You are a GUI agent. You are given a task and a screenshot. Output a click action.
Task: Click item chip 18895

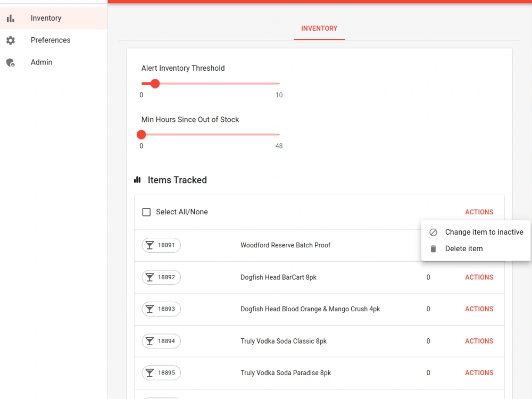161,372
